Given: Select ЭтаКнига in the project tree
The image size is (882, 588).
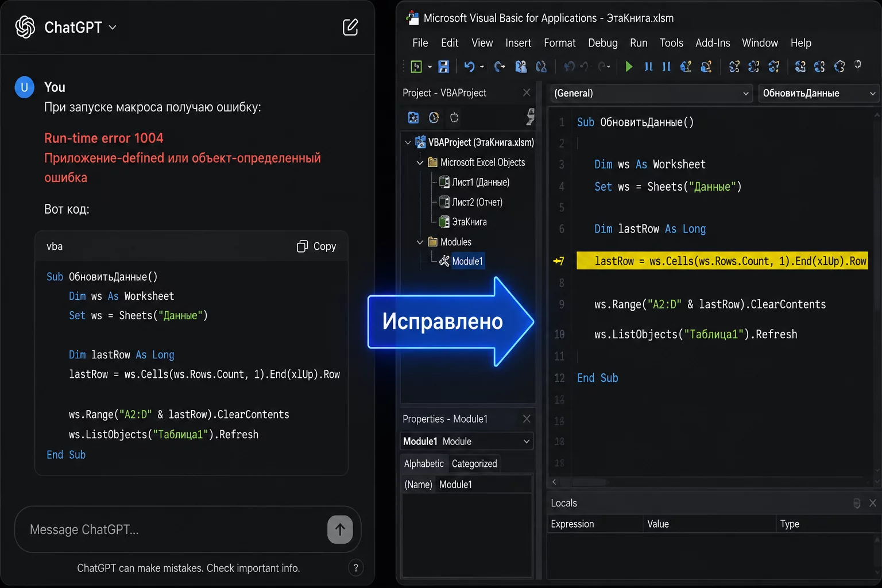Looking at the screenshot, I should (x=469, y=222).
